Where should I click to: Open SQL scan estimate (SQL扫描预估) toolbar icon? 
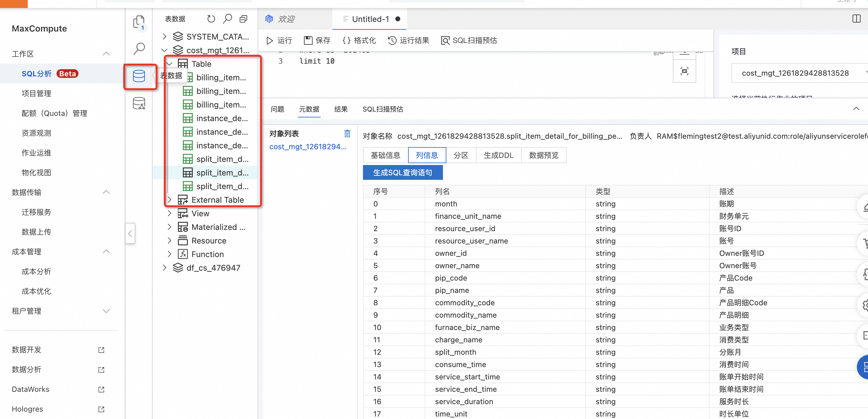tap(445, 41)
